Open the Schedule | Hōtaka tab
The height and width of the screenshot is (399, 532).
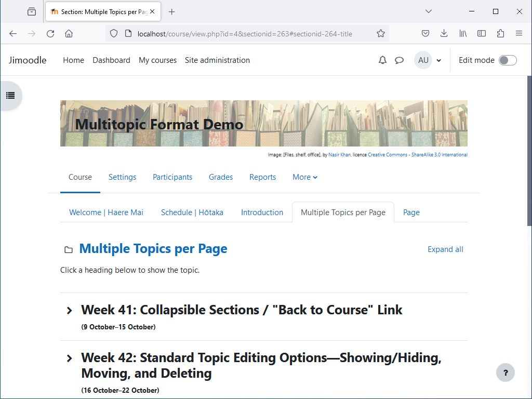[192, 212]
